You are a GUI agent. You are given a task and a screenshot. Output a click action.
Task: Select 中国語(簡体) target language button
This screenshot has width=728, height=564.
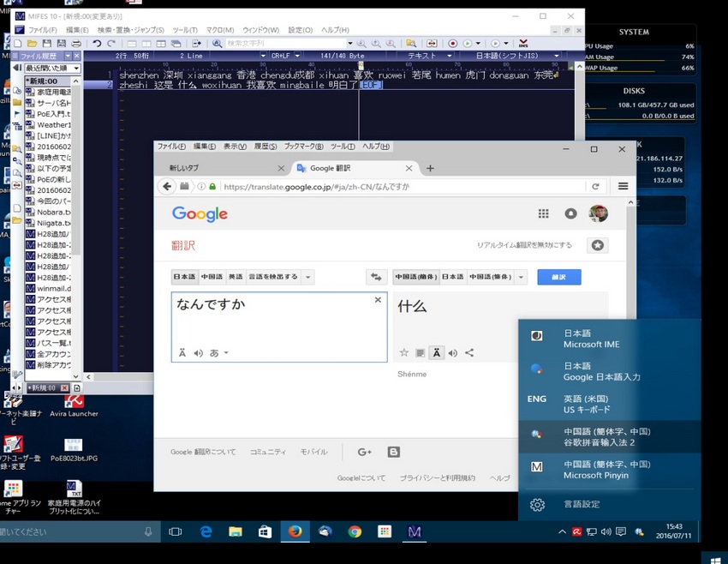pyautogui.click(x=416, y=277)
